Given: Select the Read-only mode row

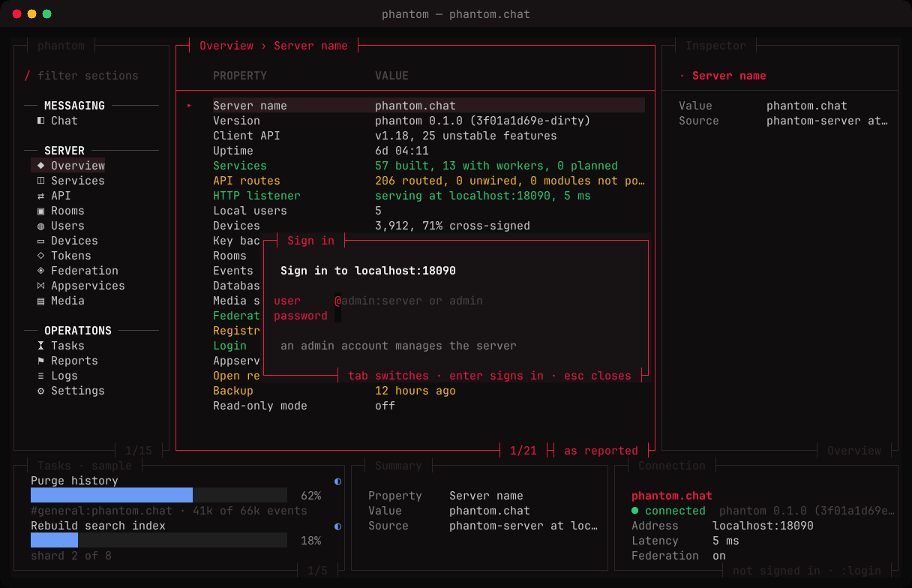Looking at the screenshot, I should click(x=429, y=406).
